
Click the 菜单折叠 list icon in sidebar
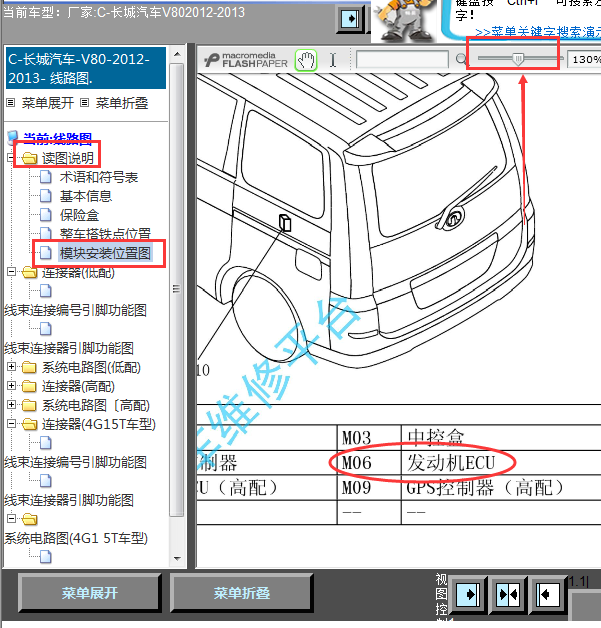[x=84, y=103]
